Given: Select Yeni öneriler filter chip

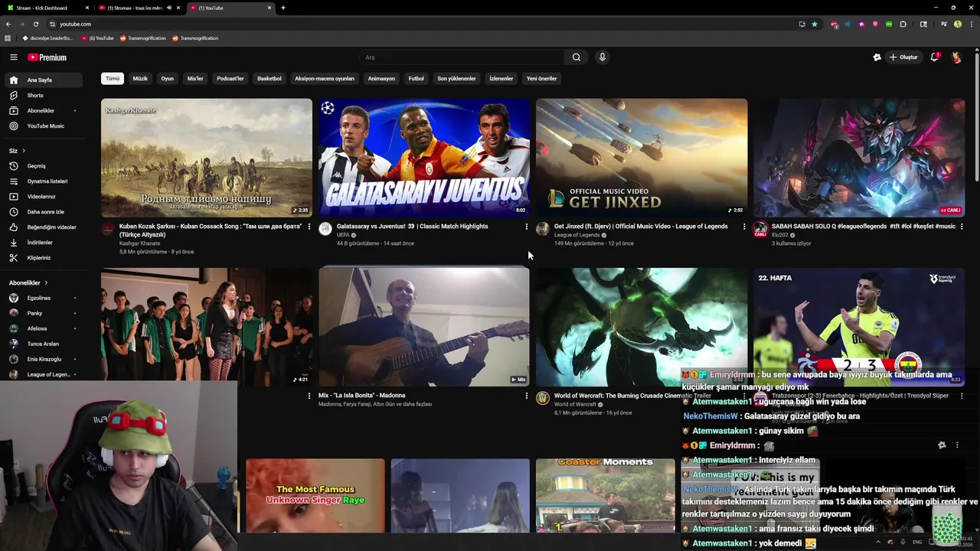Looking at the screenshot, I should click(x=541, y=78).
